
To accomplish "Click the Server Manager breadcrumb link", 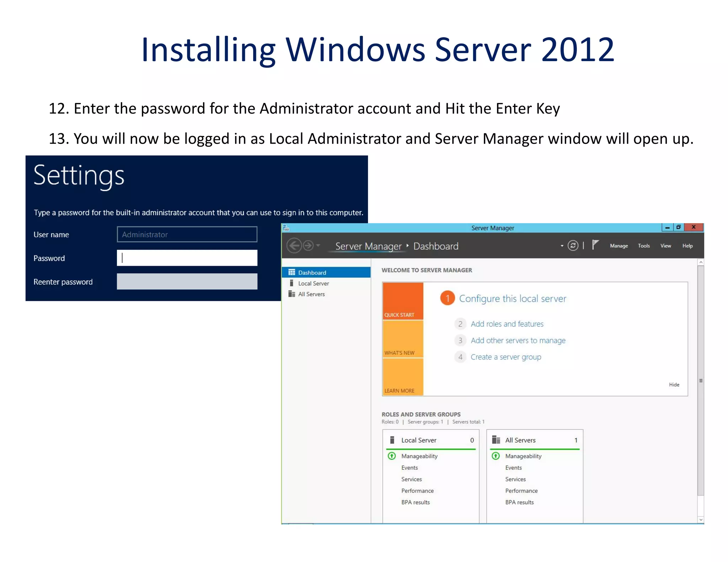I will pos(368,246).
